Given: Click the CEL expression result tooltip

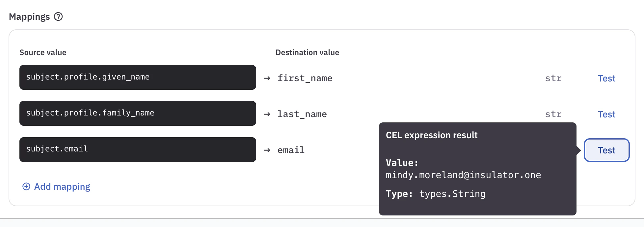Looking at the screenshot, I should pos(477,168).
